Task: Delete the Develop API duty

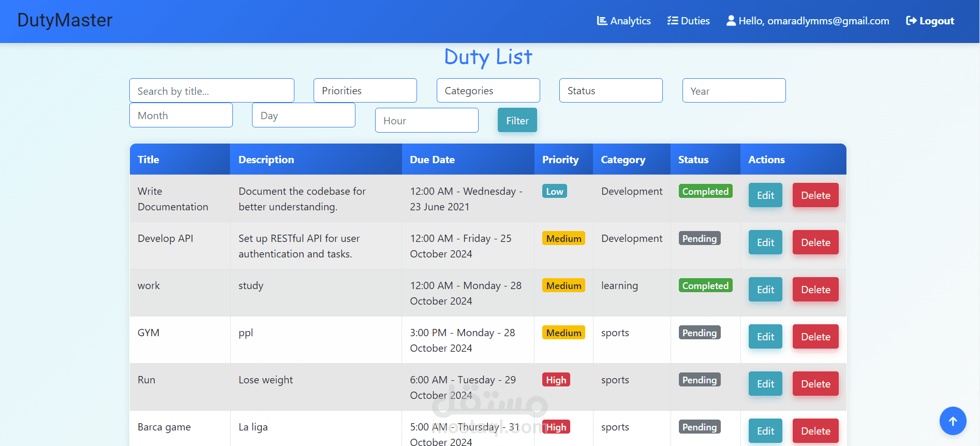Action: pyautogui.click(x=815, y=242)
